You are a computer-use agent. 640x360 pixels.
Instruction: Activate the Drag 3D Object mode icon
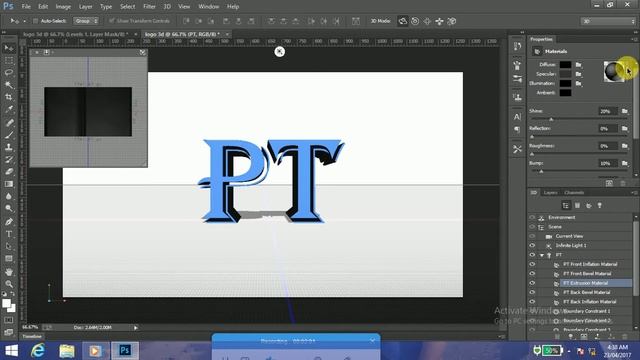pos(427,21)
